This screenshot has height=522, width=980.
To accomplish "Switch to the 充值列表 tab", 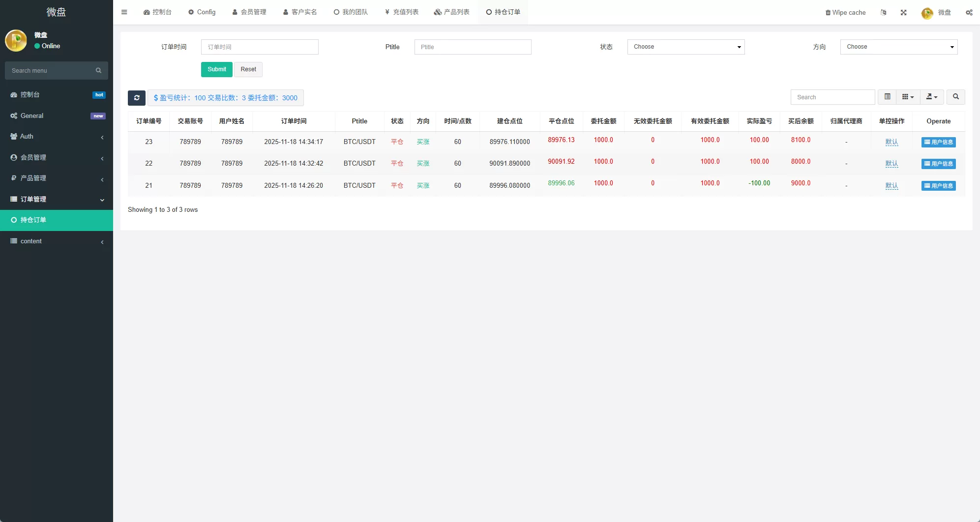I will pos(402,12).
